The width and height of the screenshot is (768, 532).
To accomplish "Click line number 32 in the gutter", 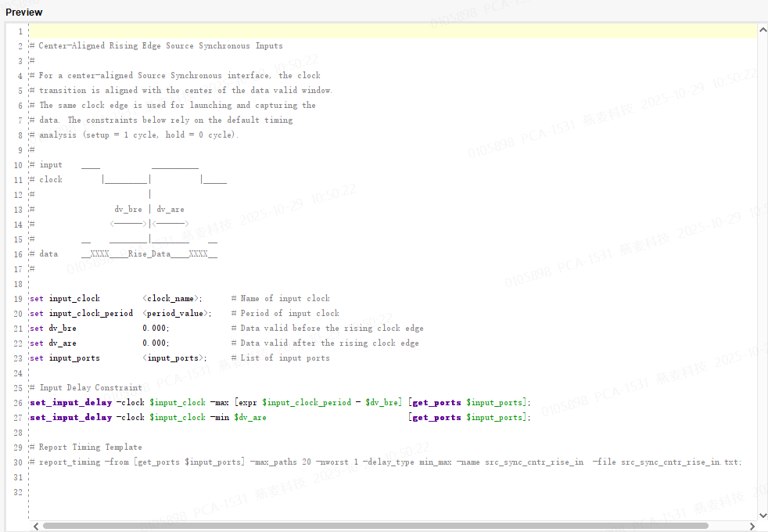I will coord(18,492).
